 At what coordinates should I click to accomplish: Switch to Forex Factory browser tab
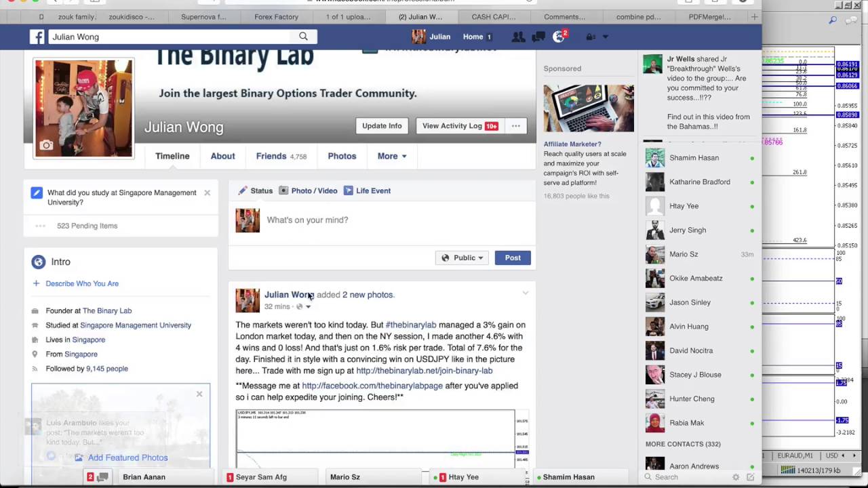(276, 17)
